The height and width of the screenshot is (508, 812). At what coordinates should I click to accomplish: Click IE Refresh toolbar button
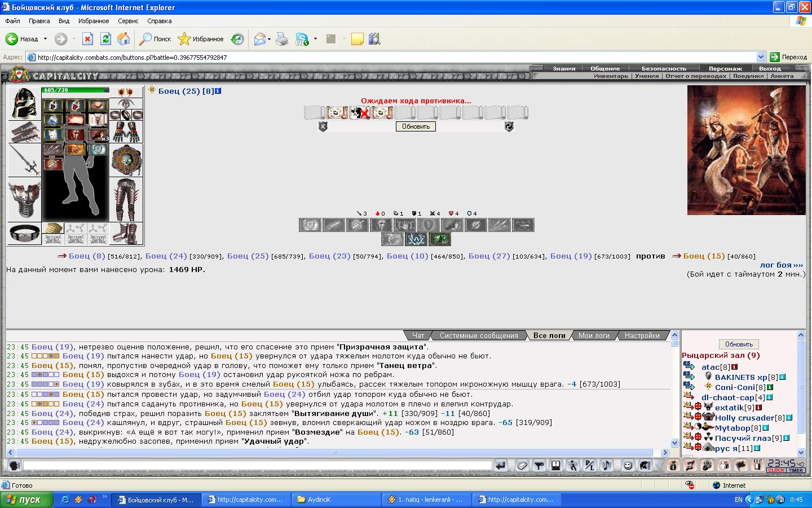pyautogui.click(x=105, y=39)
